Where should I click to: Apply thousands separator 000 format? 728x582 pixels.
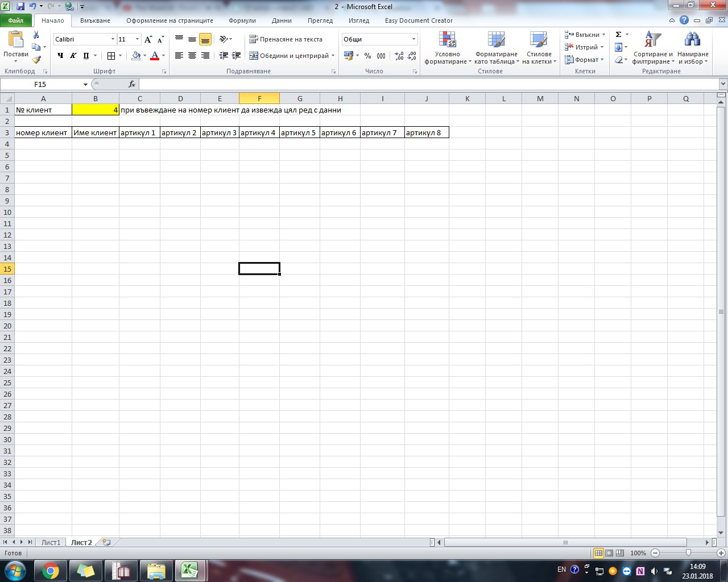coord(381,56)
